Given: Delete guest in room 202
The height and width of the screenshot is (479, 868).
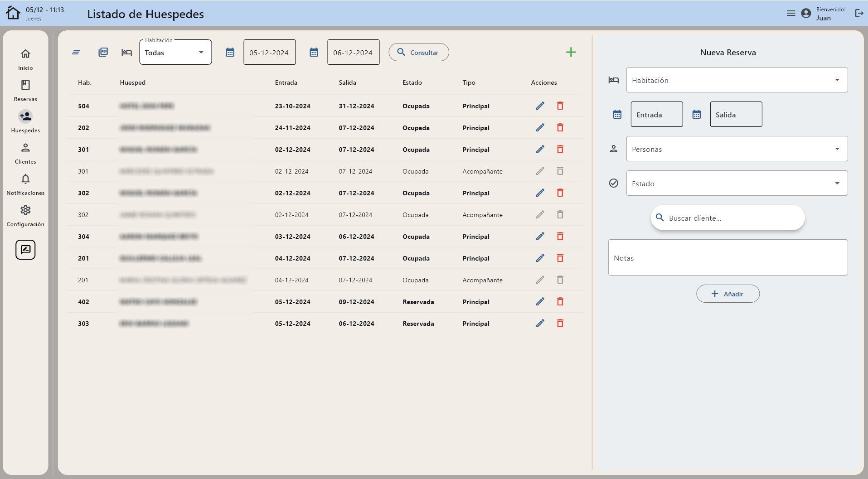Looking at the screenshot, I should click(x=560, y=127).
